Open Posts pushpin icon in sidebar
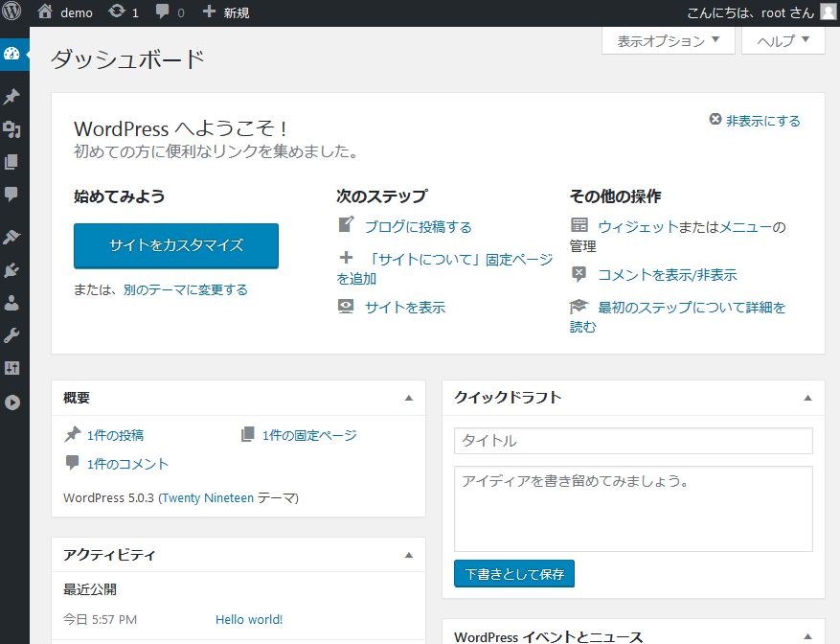The image size is (840, 644). (11, 97)
